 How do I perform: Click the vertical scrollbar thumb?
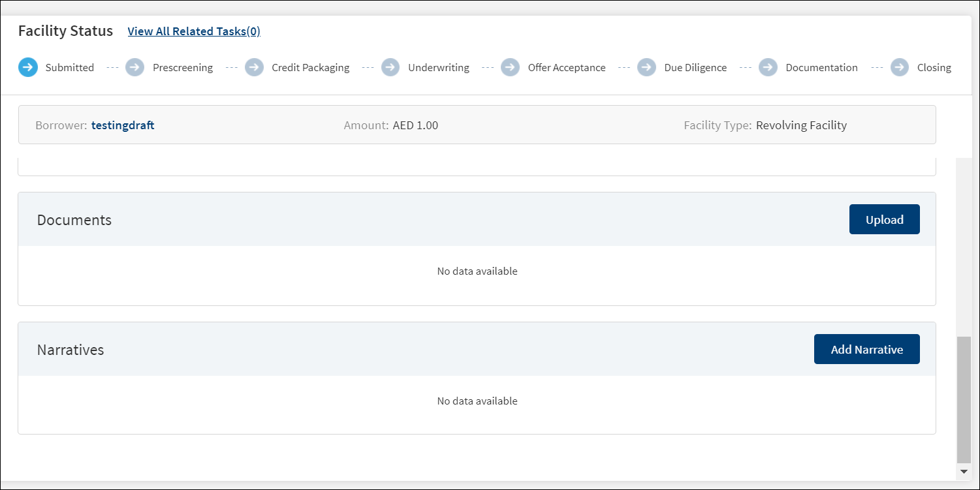[964, 399]
